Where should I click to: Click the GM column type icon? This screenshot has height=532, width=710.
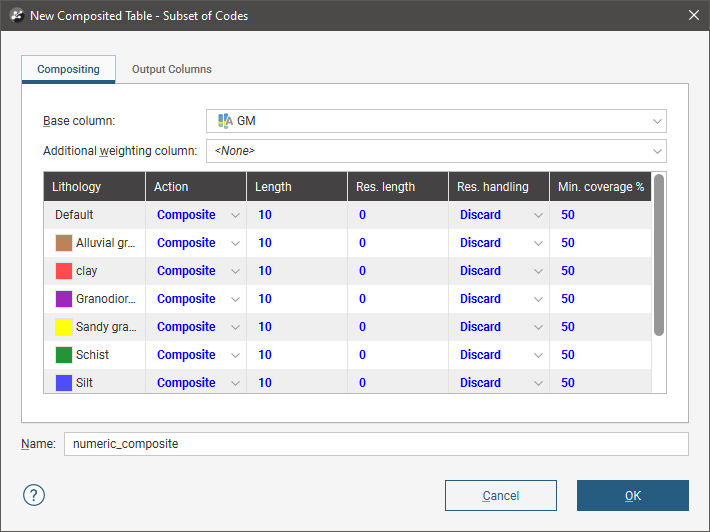pos(225,121)
